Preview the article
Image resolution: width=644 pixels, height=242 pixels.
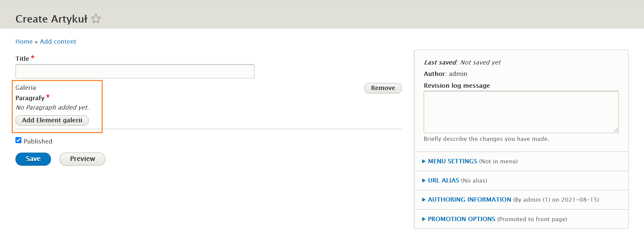point(82,159)
